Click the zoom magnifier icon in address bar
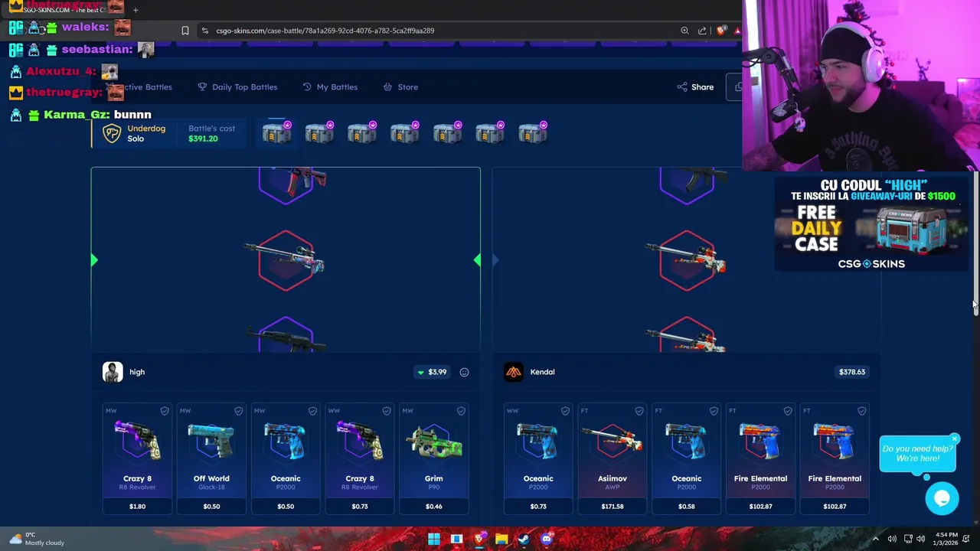Viewport: 980px width, 551px height. pos(684,31)
